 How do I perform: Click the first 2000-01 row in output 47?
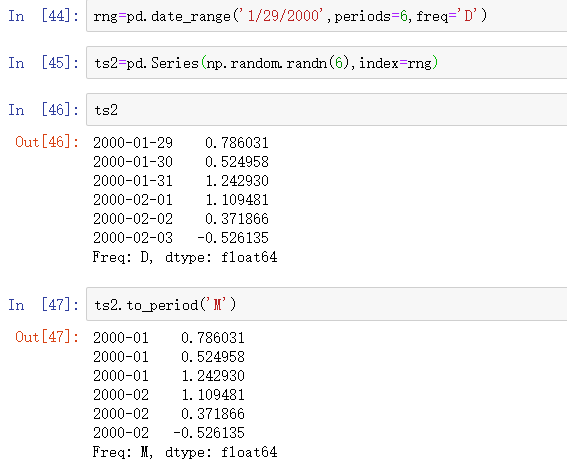169,338
